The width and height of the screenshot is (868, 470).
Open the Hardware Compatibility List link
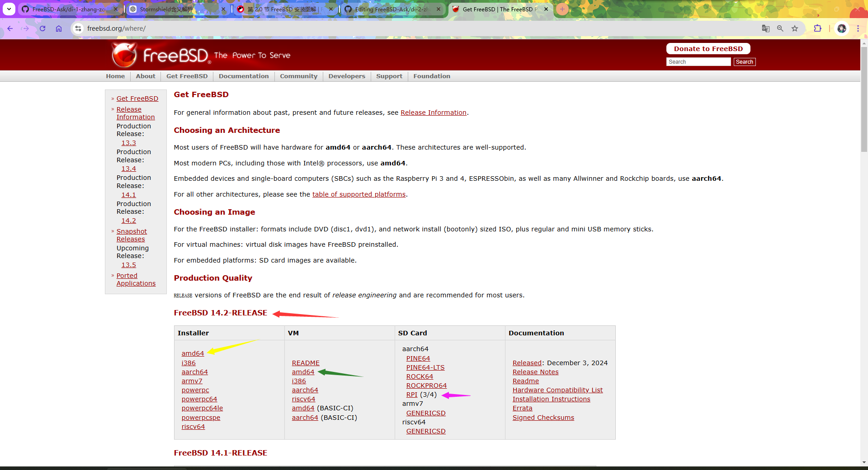coord(557,390)
